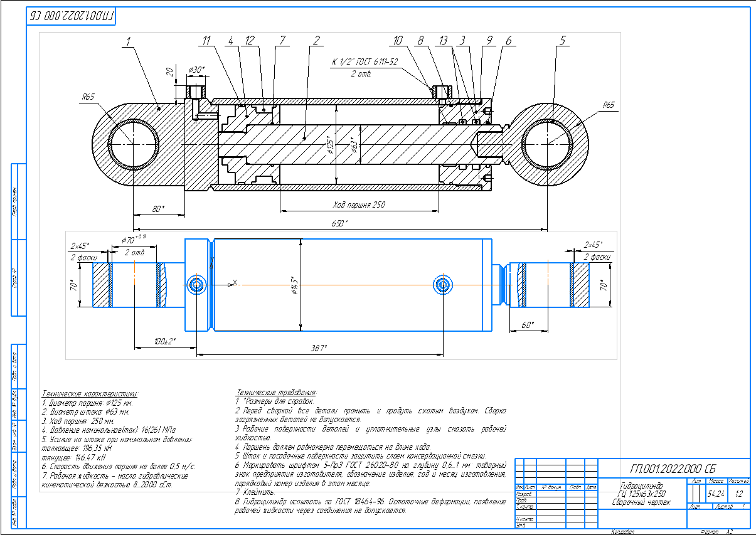Click part callout number 5 near right eye
Image resolution: width=756 pixels, height=535 pixels.
click(x=562, y=41)
